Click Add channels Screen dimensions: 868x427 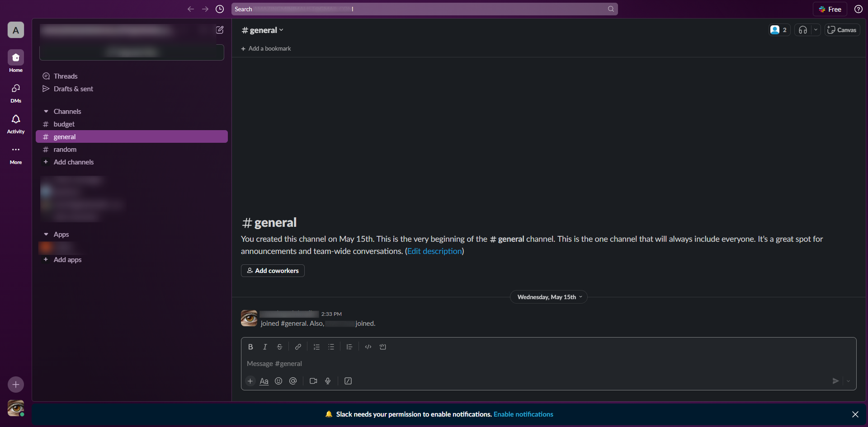pos(132,162)
